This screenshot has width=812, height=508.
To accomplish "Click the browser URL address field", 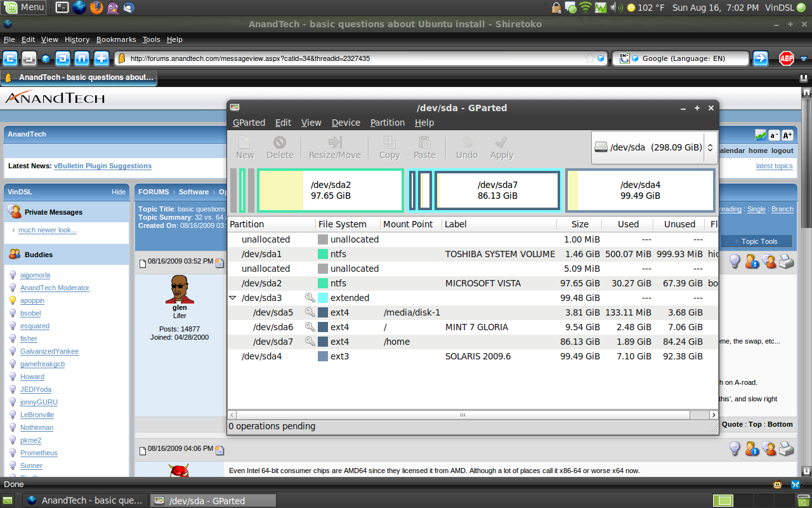I will (x=355, y=58).
